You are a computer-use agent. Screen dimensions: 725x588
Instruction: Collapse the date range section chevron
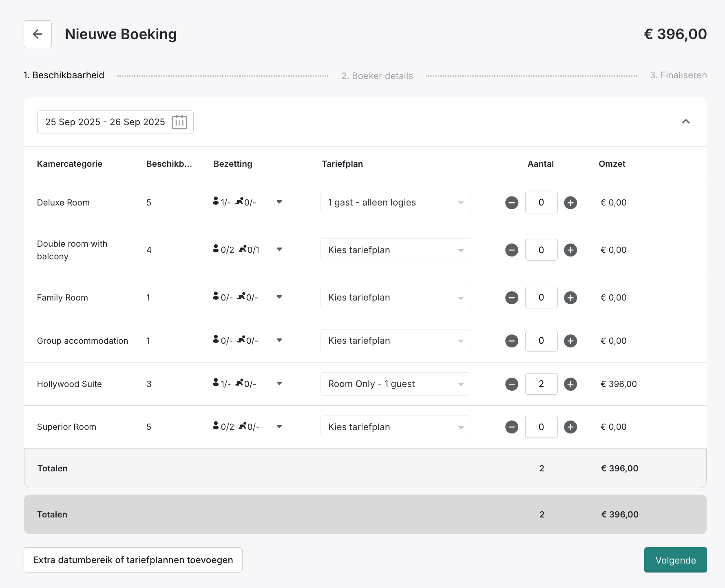click(x=686, y=122)
